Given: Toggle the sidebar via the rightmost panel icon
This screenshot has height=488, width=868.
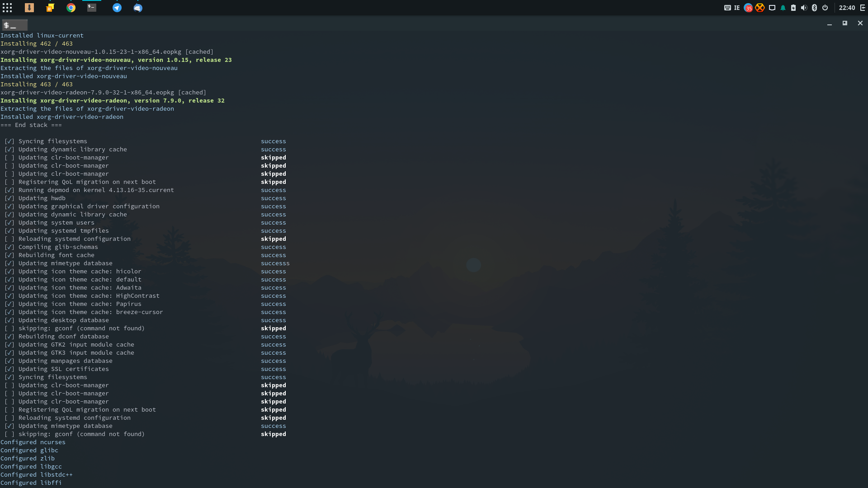Looking at the screenshot, I should tap(863, 8).
